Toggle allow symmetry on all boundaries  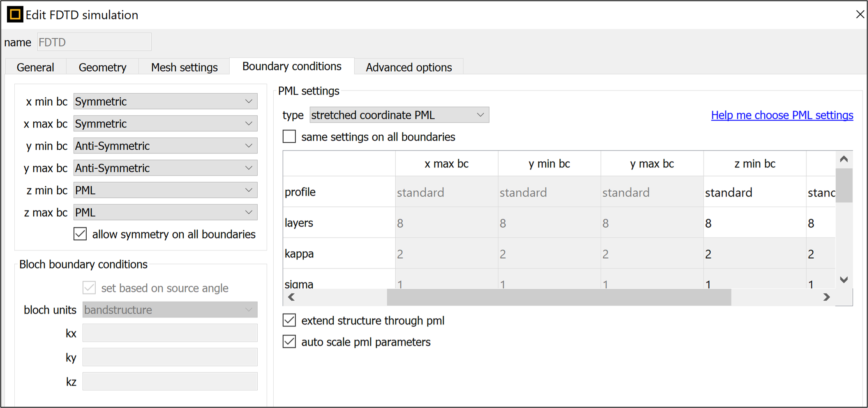pyautogui.click(x=81, y=234)
